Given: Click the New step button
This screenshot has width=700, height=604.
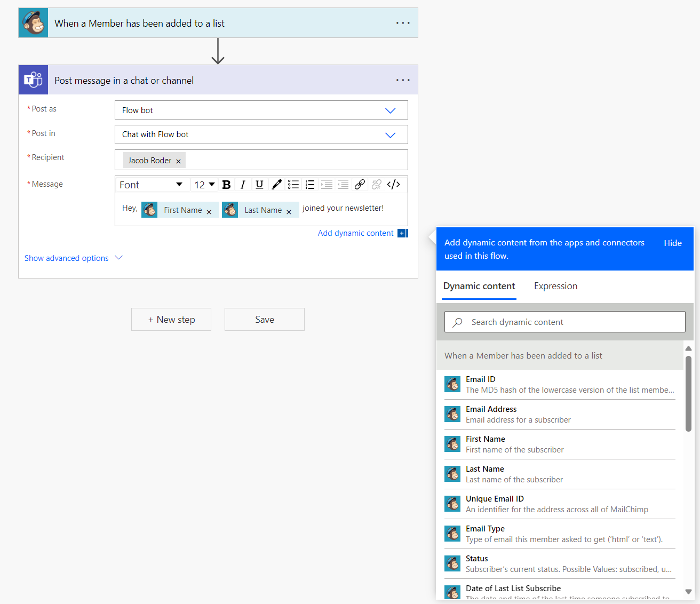Looking at the screenshot, I should coord(171,320).
